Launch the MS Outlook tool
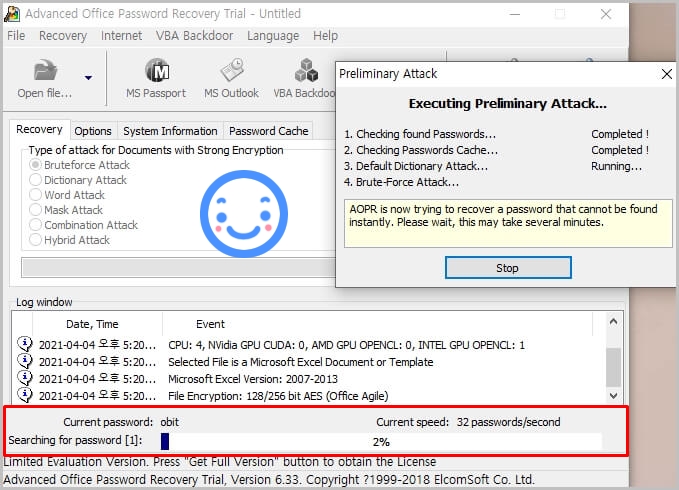The width and height of the screenshot is (679, 490). (x=231, y=78)
